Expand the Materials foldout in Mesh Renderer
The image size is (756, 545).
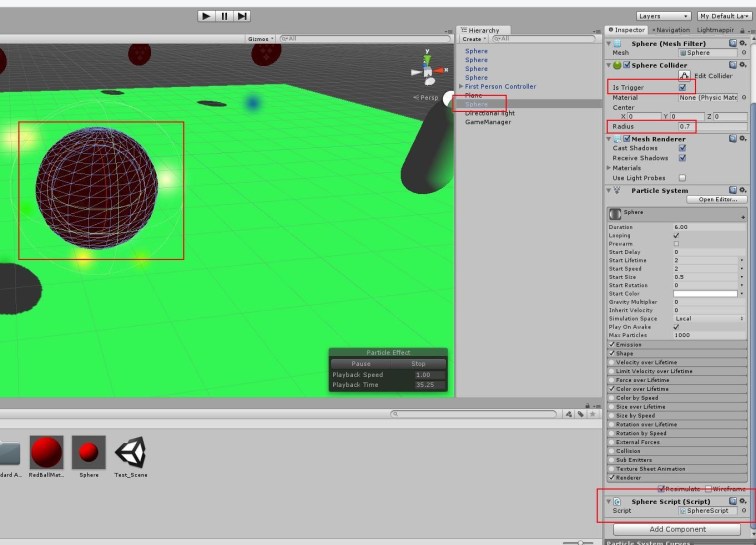click(609, 168)
